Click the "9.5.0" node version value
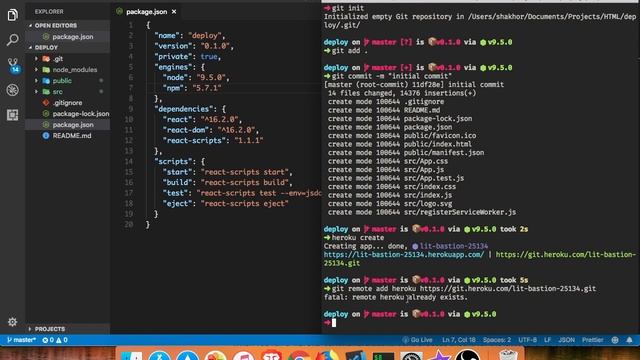The image size is (640, 360). point(211,78)
